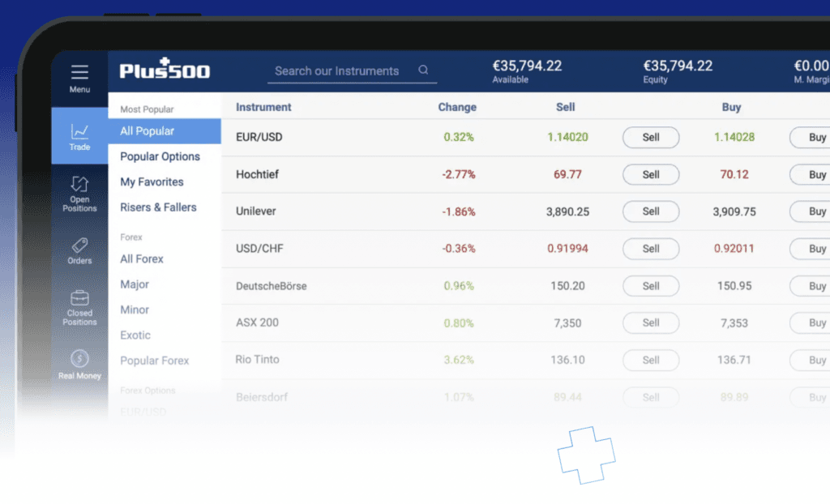Open Popular Options category
Viewport: 830px width, 504px height.
[x=160, y=156]
